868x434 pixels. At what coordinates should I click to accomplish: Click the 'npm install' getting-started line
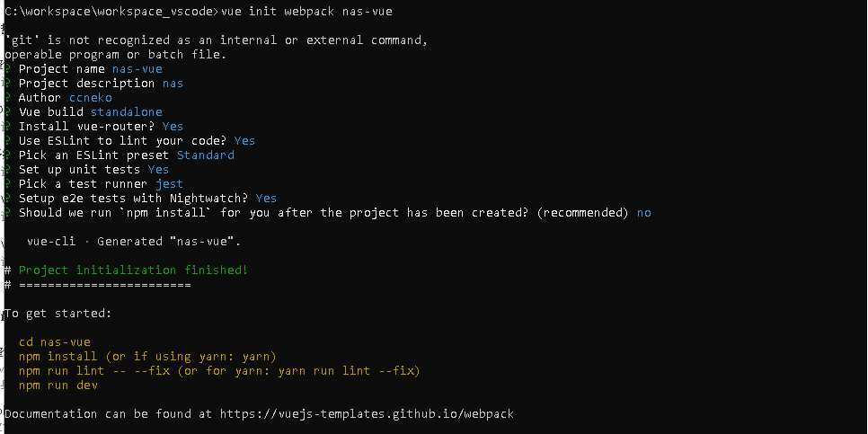coord(147,357)
